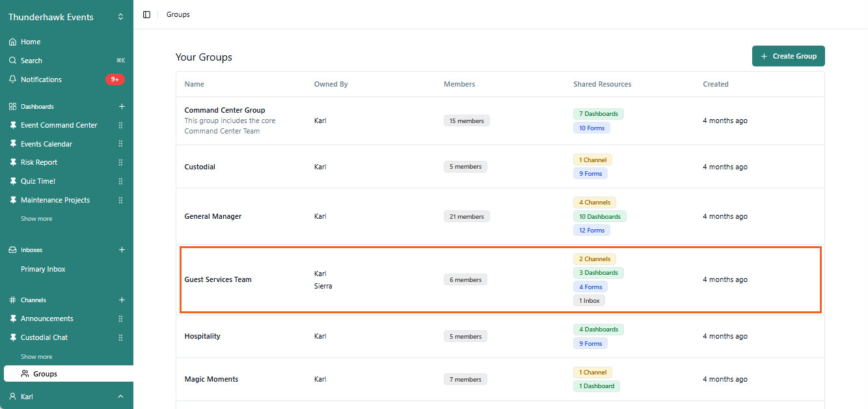Click the 21 members badge
The width and height of the screenshot is (868, 409).
pyautogui.click(x=467, y=216)
